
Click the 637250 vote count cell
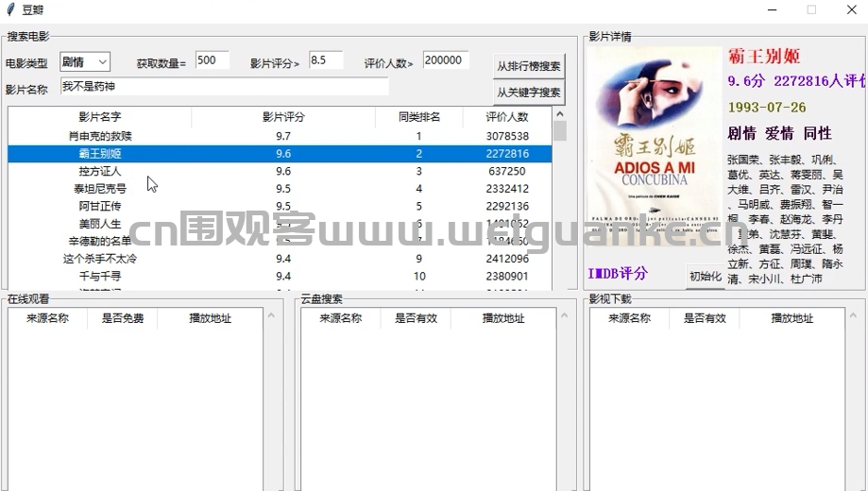tap(507, 171)
